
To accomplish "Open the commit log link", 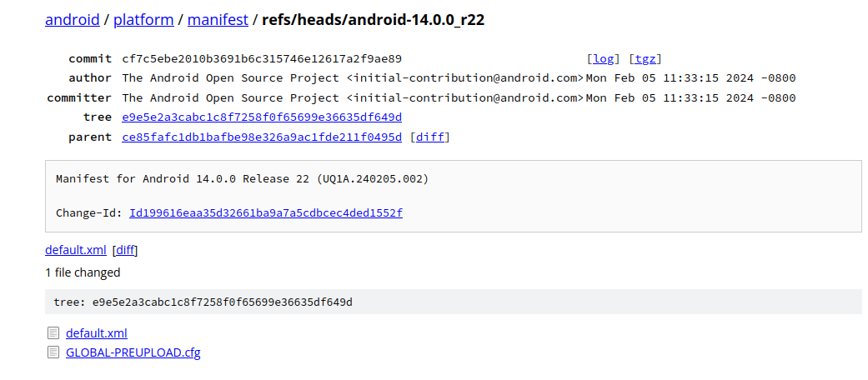I will click(x=604, y=58).
